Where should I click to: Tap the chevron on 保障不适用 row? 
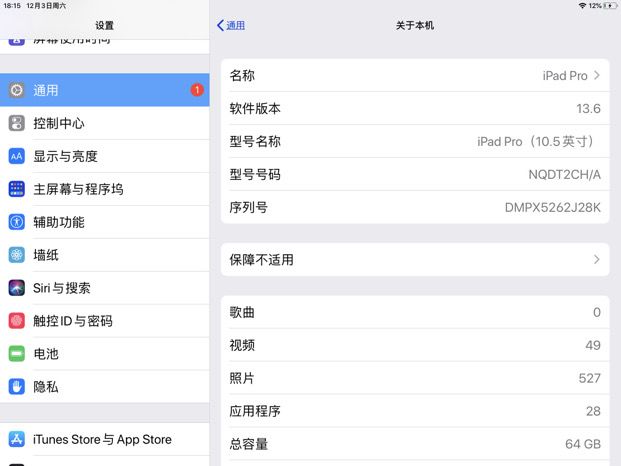pos(596,260)
